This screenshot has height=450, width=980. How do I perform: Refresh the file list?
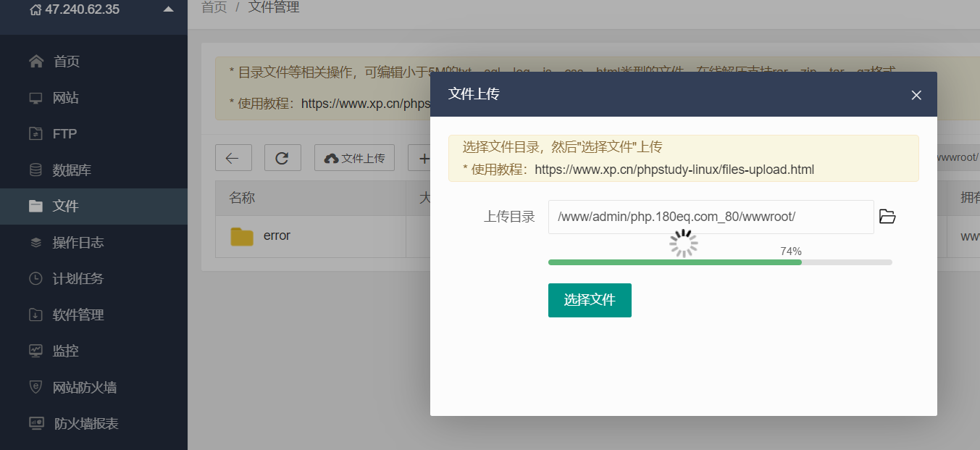282,158
